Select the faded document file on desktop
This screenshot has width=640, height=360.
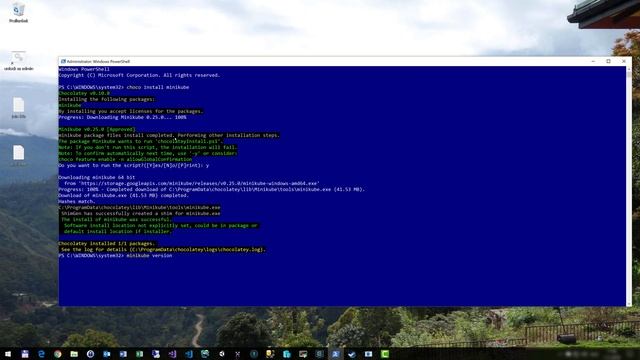tap(18, 156)
